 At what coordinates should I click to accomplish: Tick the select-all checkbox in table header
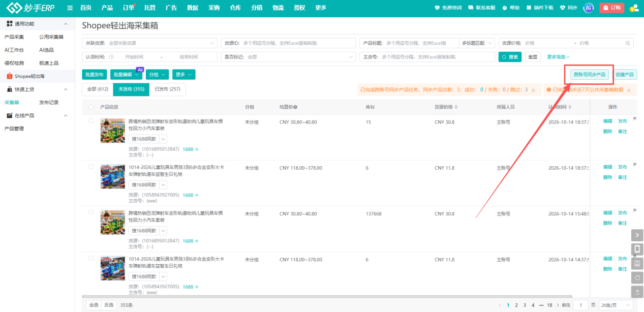[x=91, y=107]
